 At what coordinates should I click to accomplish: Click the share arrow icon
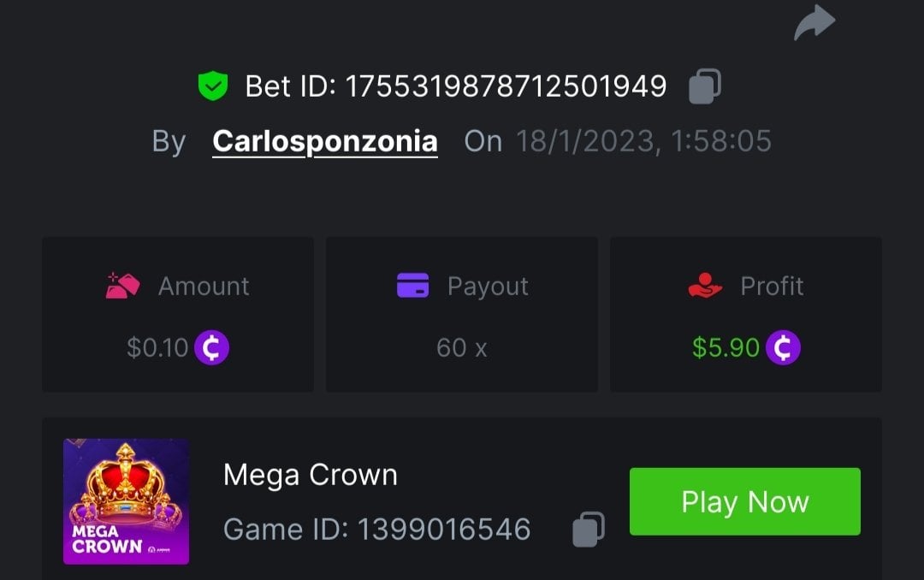pyautogui.click(x=814, y=22)
